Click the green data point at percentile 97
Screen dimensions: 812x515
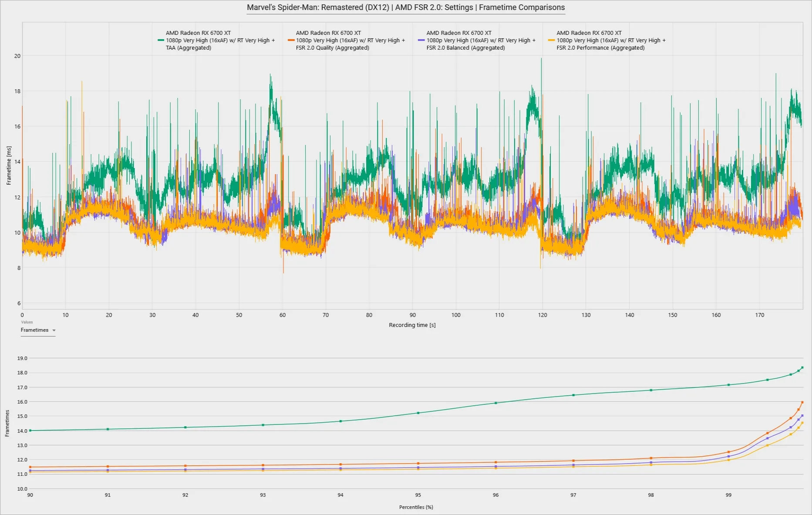[573, 395]
